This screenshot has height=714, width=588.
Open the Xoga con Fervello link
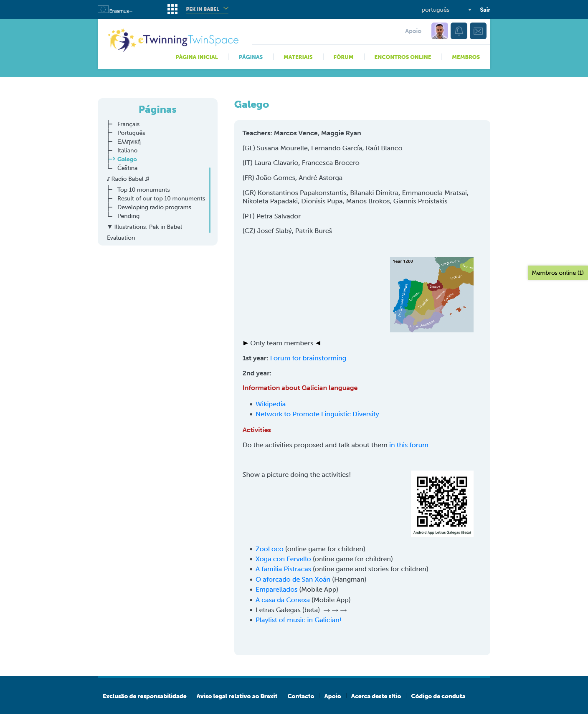pyautogui.click(x=283, y=559)
